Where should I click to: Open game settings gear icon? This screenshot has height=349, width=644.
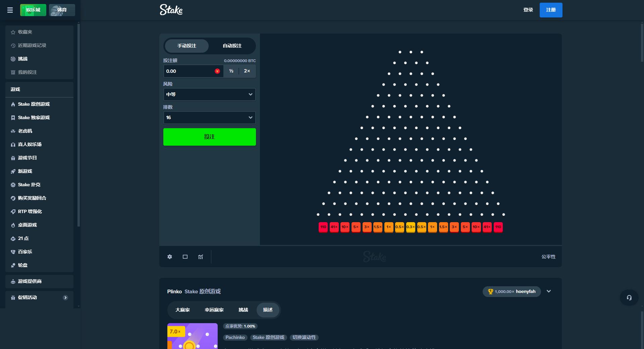170,257
